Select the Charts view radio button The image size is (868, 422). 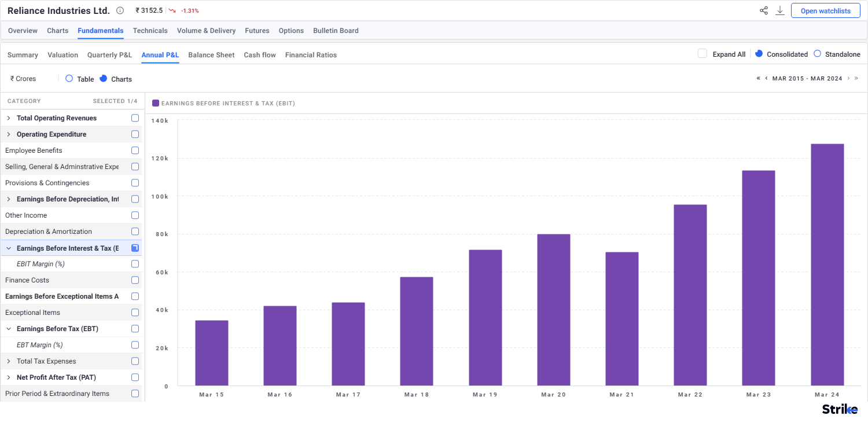[103, 78]
